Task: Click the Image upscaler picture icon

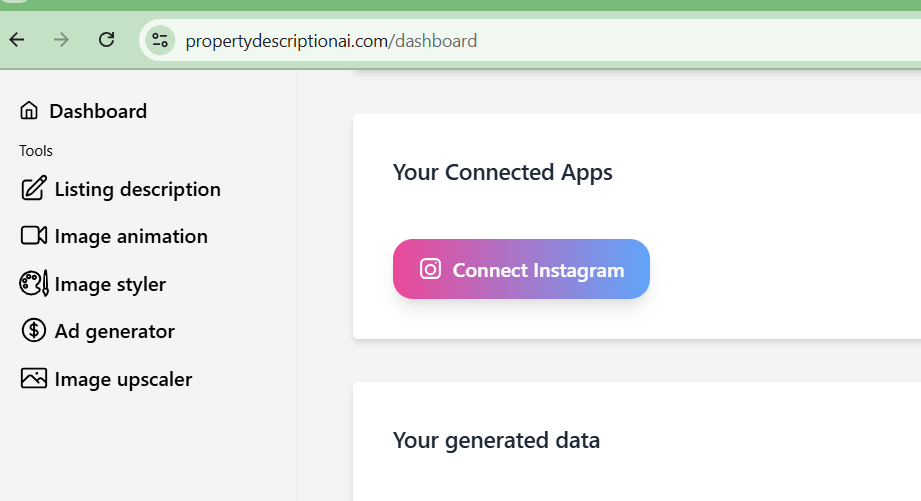Action: [x=33, y=379]
